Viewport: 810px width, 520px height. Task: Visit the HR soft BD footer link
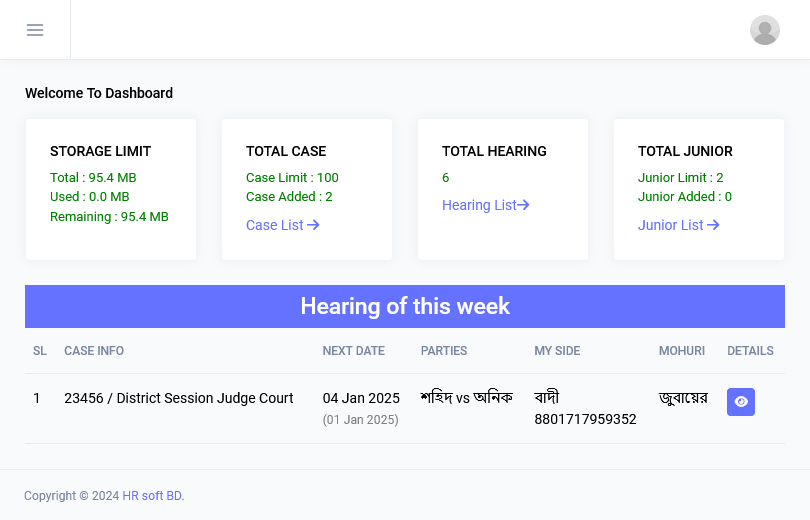(x=153, y=496)
